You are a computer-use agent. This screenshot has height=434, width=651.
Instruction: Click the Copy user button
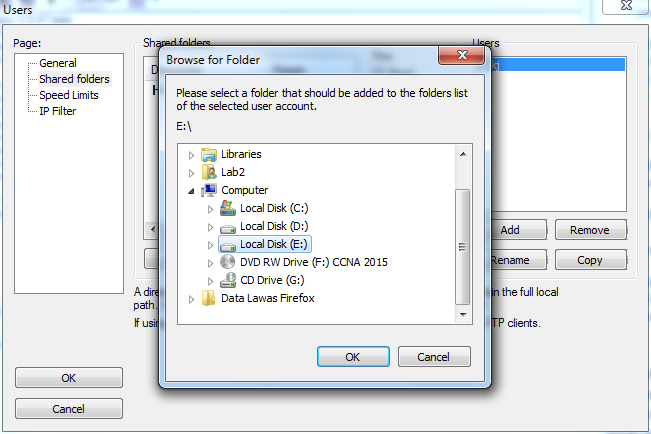coord(590,260)
